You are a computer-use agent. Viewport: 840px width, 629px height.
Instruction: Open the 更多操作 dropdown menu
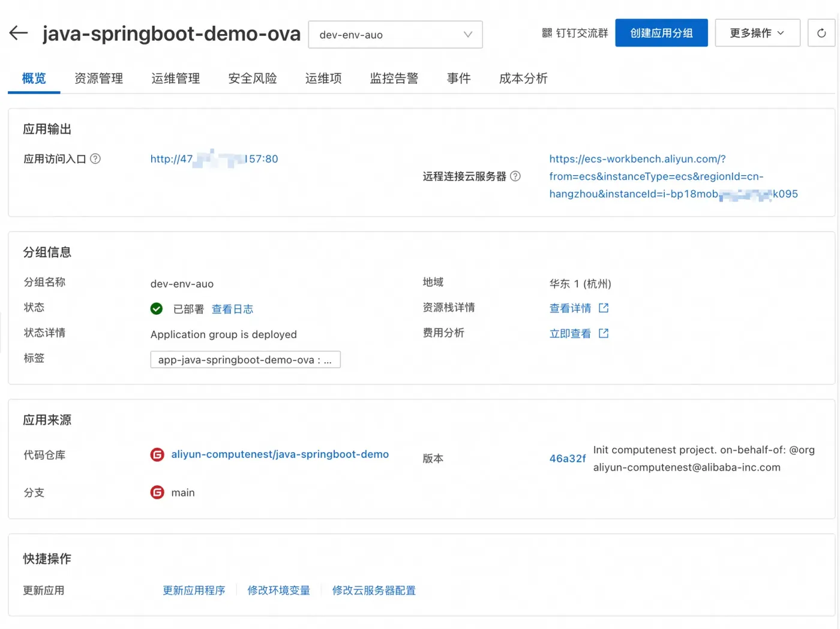757,33
